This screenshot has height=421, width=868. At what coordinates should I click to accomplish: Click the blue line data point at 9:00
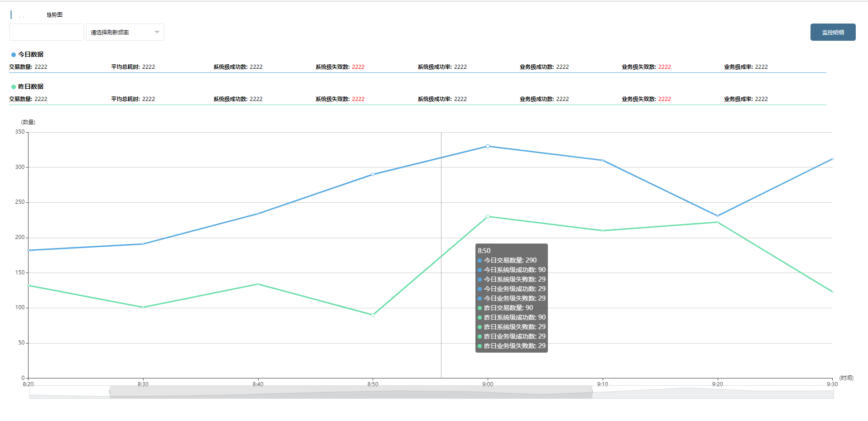488,146
